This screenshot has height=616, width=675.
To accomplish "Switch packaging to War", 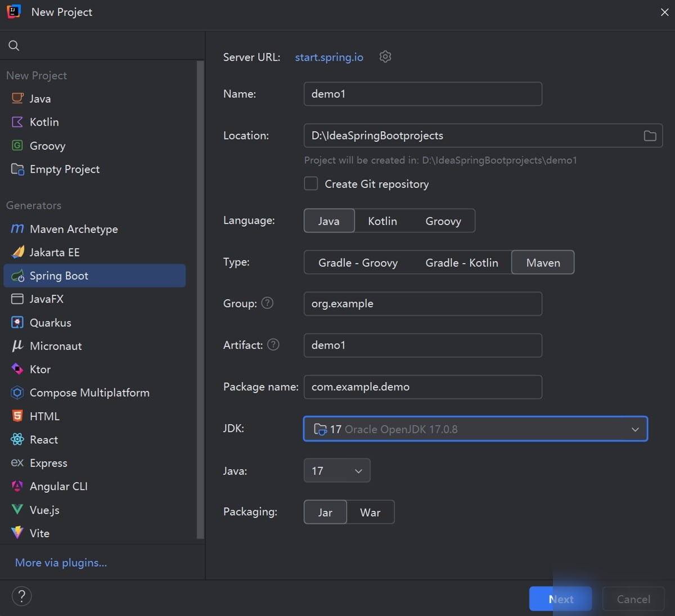I will (370, 512).
